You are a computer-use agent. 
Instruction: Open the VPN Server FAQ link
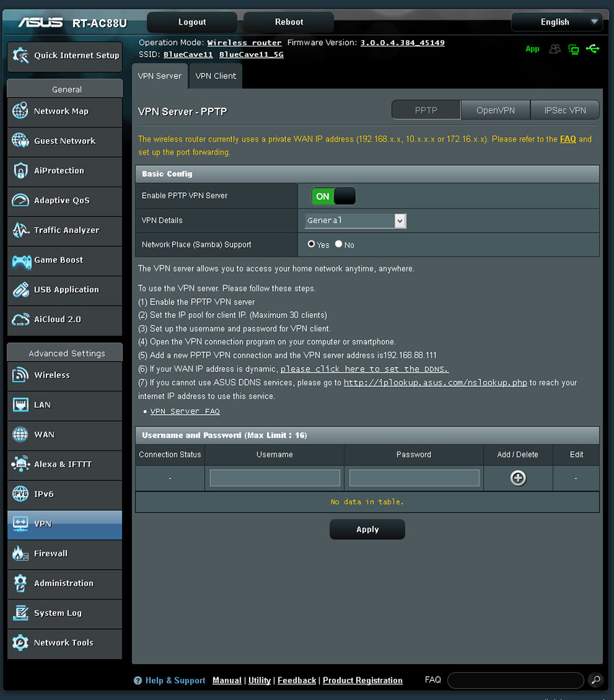click(185, 411)
